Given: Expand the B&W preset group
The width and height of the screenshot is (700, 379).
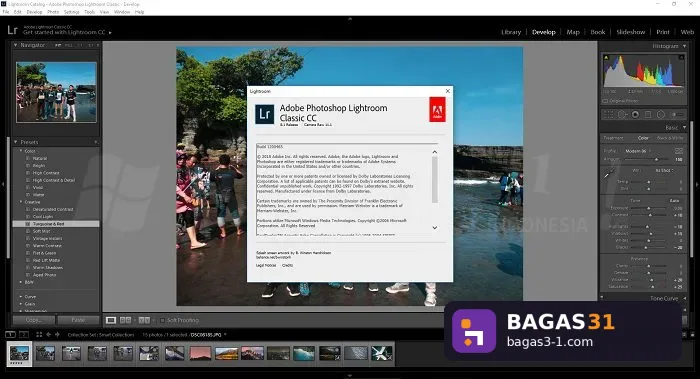Looking at the screenshot, I should pos(21,282).
